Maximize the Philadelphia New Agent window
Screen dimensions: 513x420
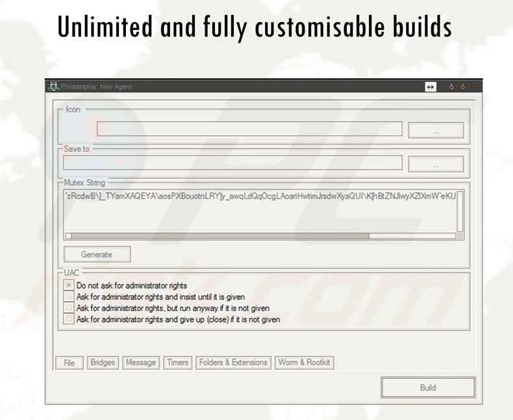[x=463, y=87]
